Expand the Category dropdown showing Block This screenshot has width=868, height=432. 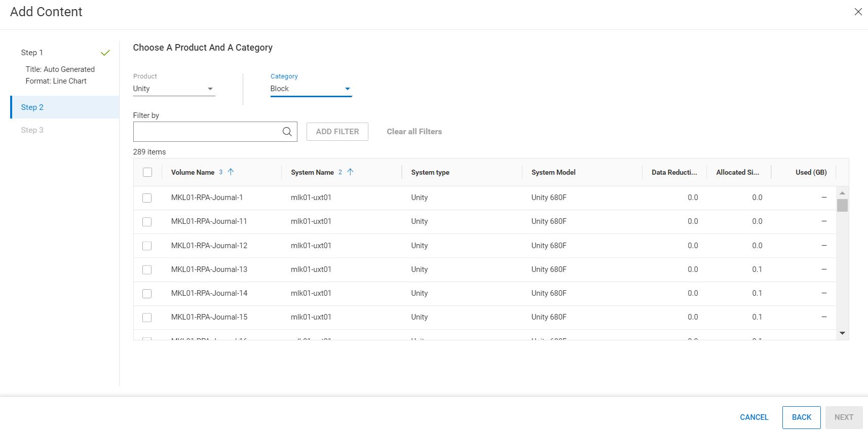click(x=311, y=89)
